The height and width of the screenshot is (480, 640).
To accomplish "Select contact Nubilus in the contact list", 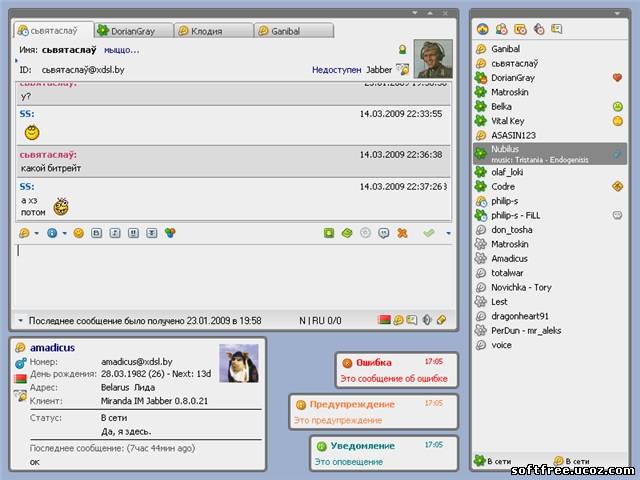I will pyautogui.click(x=505, y=149).
